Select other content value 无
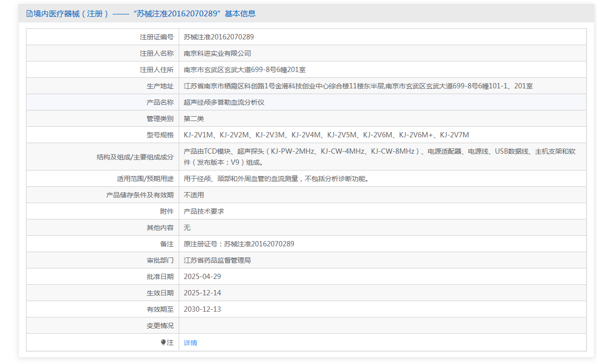This screenshot has width=597, height=364. click(x=187, y=228)
